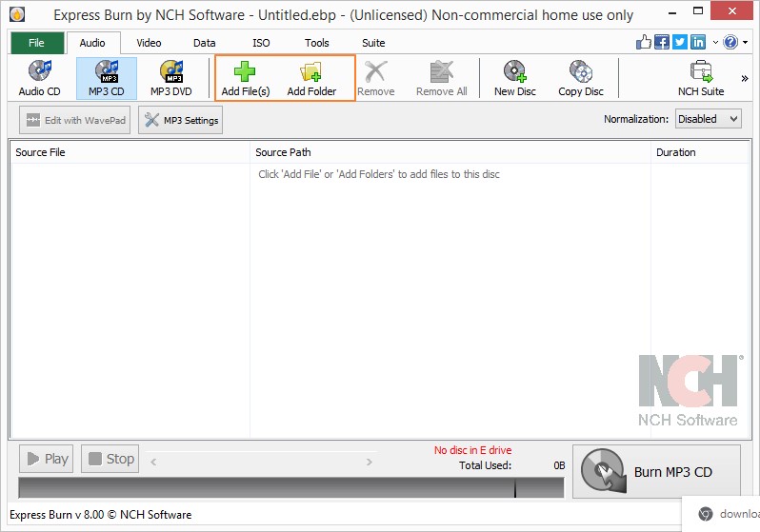Show more toolbar items with the chevron

[745, 78]
